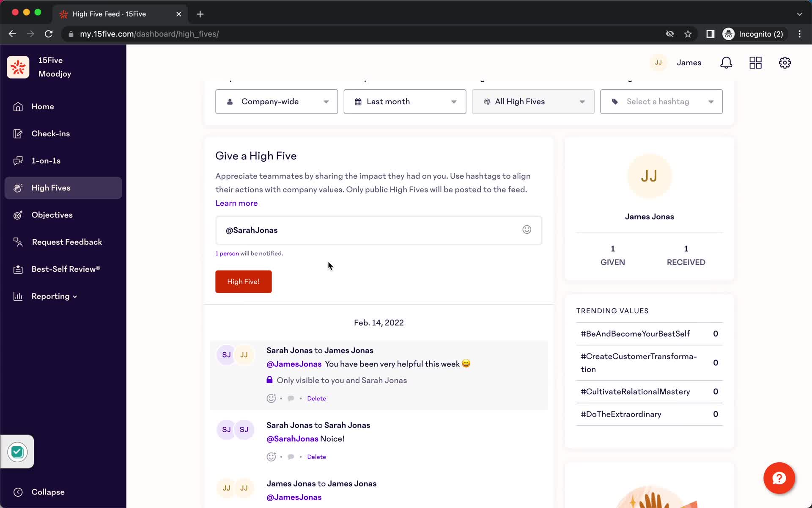Image resolution: width=812 pixels, height=508 pixels.
Task: Toggle the Request Feedback sidebar item
Action: (66, 242)
